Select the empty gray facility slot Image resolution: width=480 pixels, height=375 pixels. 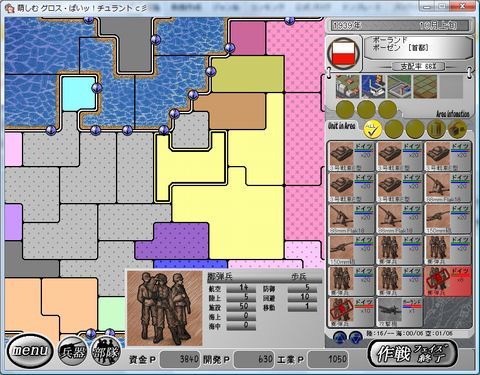tap(451, 87)
